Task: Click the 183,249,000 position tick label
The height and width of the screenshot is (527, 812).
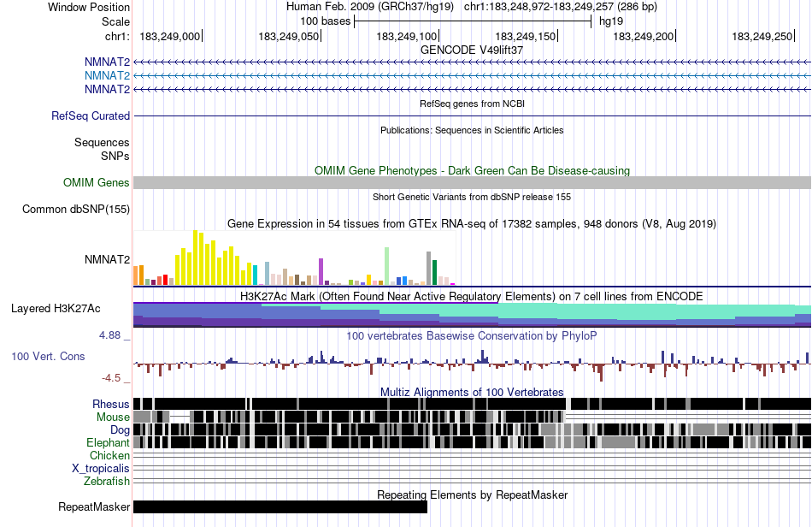Action: coord(169,36)
